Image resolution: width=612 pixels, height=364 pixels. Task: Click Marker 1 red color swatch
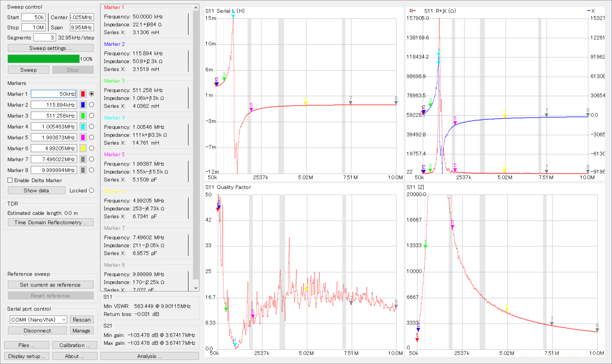(x=83, y=94)
